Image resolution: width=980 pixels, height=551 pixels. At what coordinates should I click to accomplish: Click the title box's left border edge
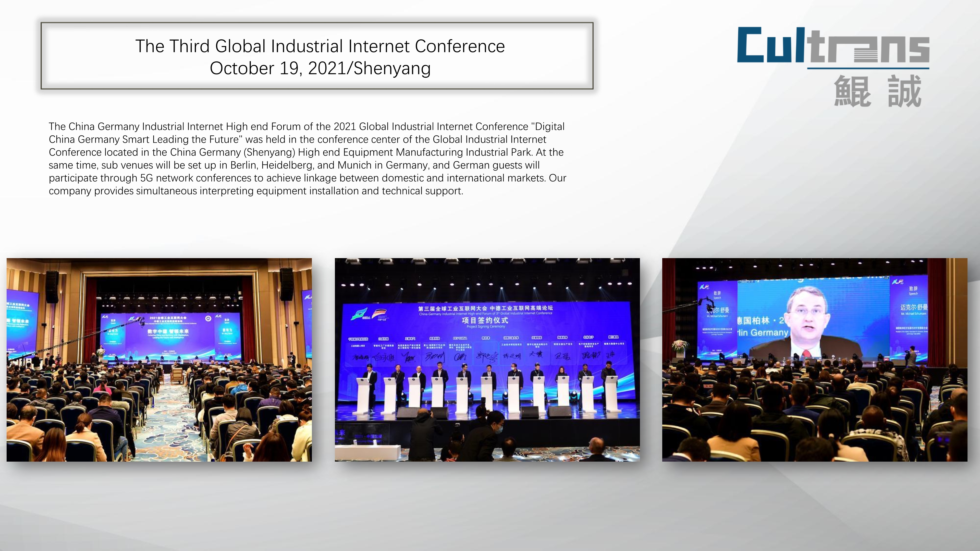(x=41, y=56)
